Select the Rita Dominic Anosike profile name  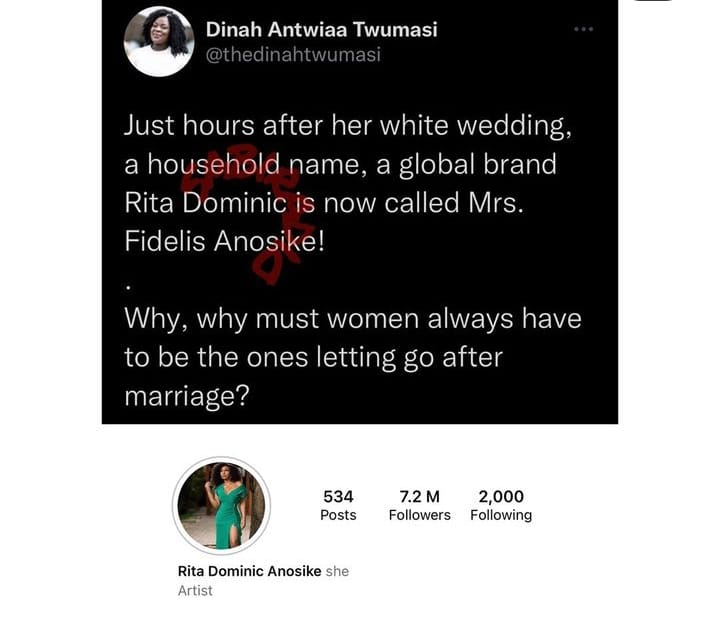click(249, 571)
